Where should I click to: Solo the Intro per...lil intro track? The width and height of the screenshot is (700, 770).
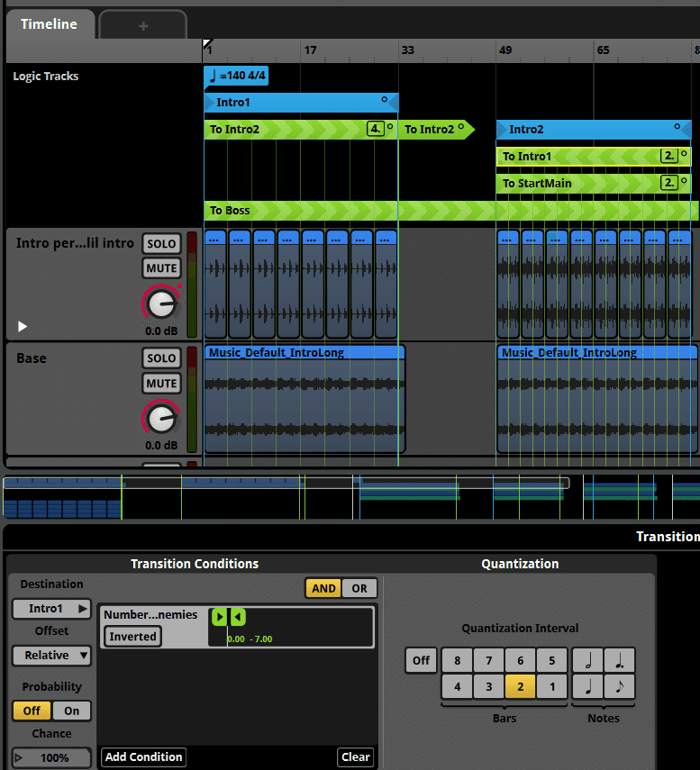click(x=161, y=243)
